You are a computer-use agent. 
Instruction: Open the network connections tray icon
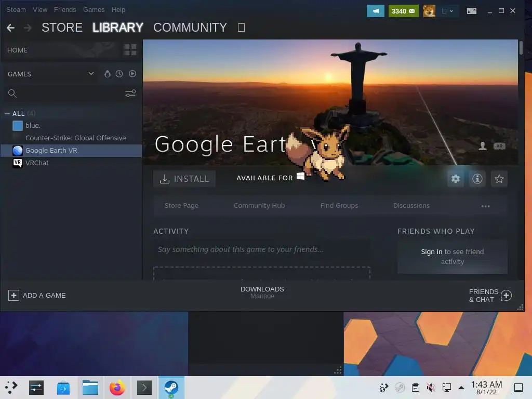click(x=446, y=388)
